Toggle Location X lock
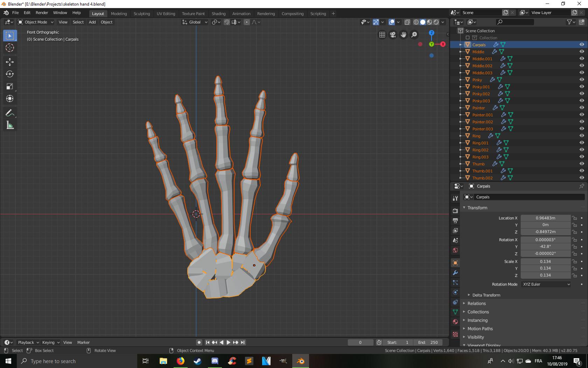 click(574, 218)
